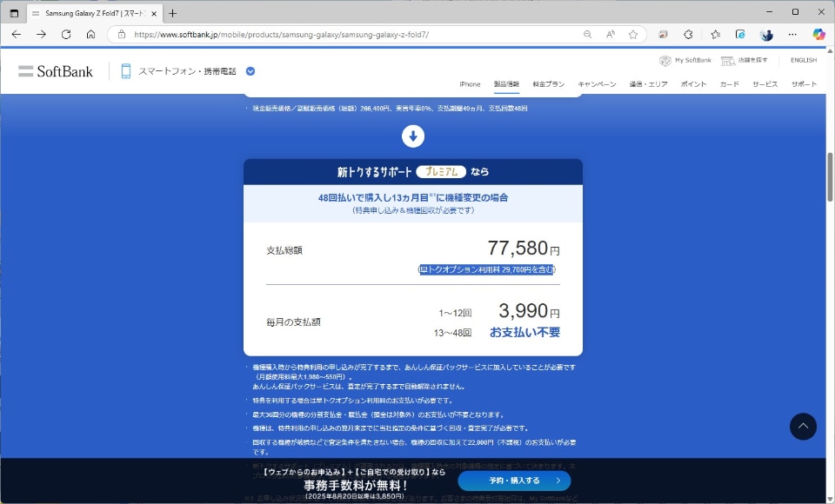Open the Copilot sidebar
This screenshot has width=835, height=504.
tap(818, 35)
